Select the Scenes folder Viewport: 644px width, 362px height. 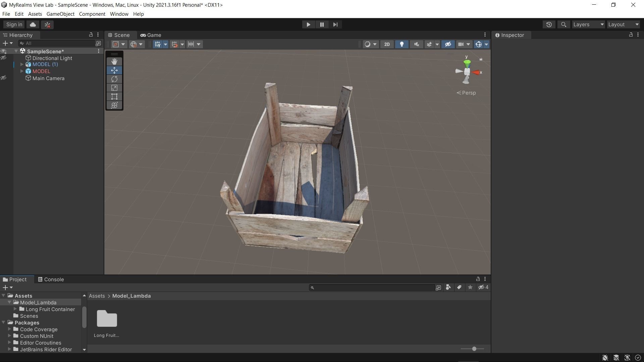pos(29,316)
